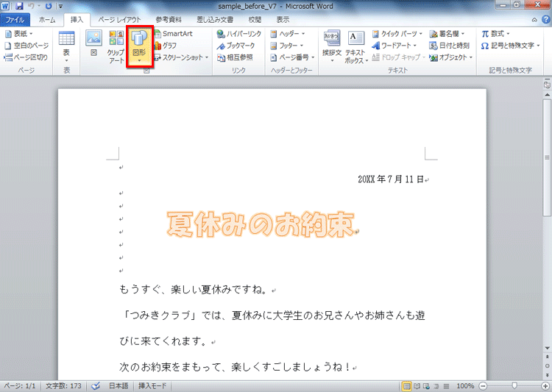The width and height of the screenshot is (552, 392).
Task: Open Word help question mark
Action: tap(545, 20)
